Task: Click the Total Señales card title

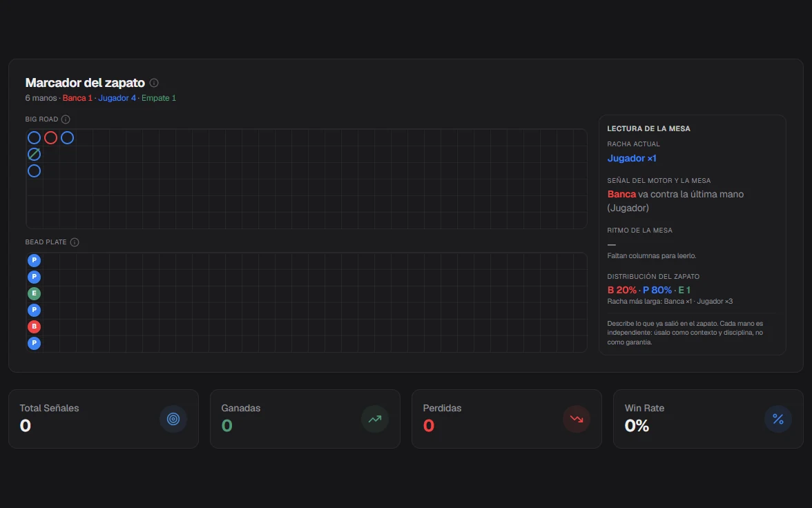Action: point(49,408)
